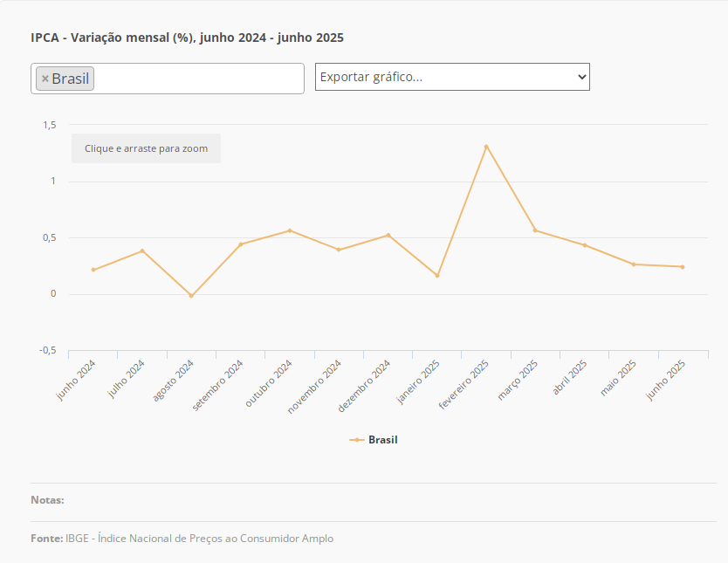Remove the Brasil tag with the x icon
The width and height of the screenshot is (728, 563).
pos(45,79)
